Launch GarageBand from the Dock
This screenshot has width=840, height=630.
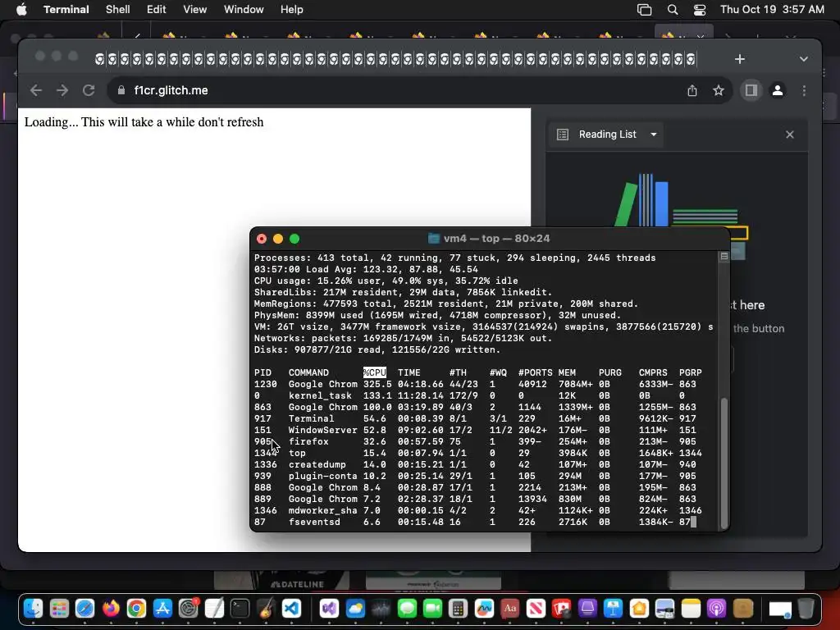pyautogui.click(x=266, y=609)
